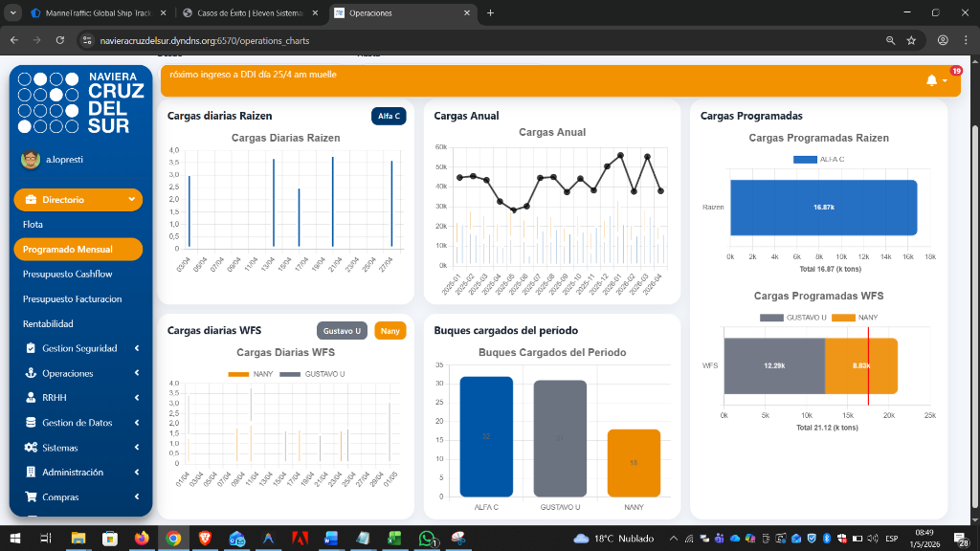Toggle GUSTAVO U legend in Cargas Programadas WFS

[792, 318]
